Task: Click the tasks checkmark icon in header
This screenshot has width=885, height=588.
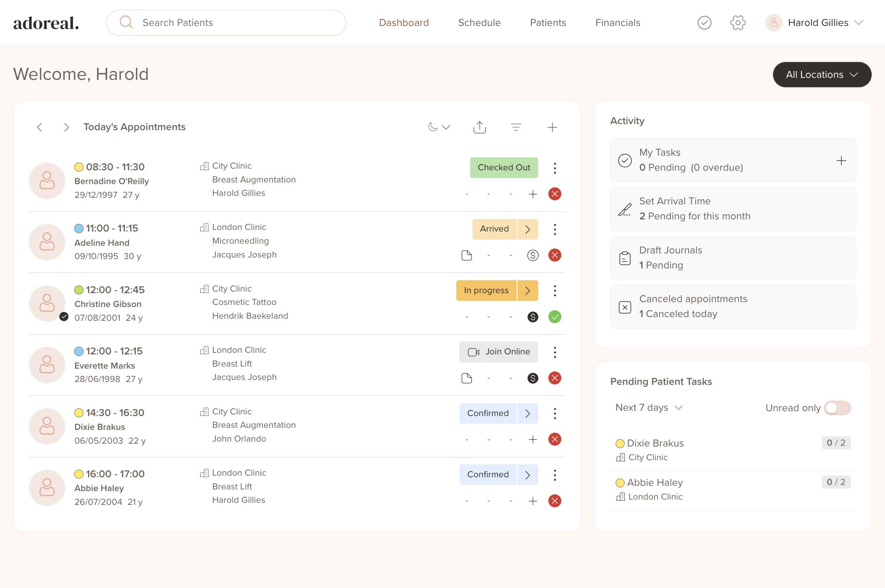Action: (x=704, y=23)
